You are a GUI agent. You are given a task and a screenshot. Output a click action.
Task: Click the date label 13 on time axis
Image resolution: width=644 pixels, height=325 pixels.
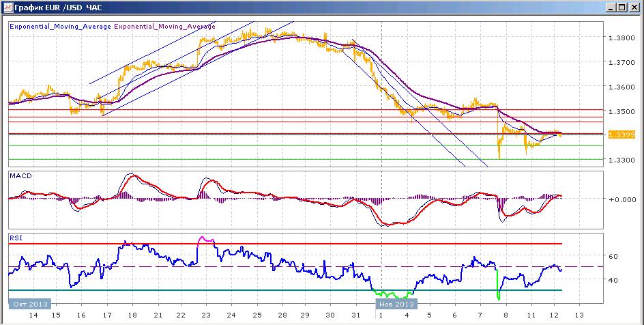tap(579, 315)
